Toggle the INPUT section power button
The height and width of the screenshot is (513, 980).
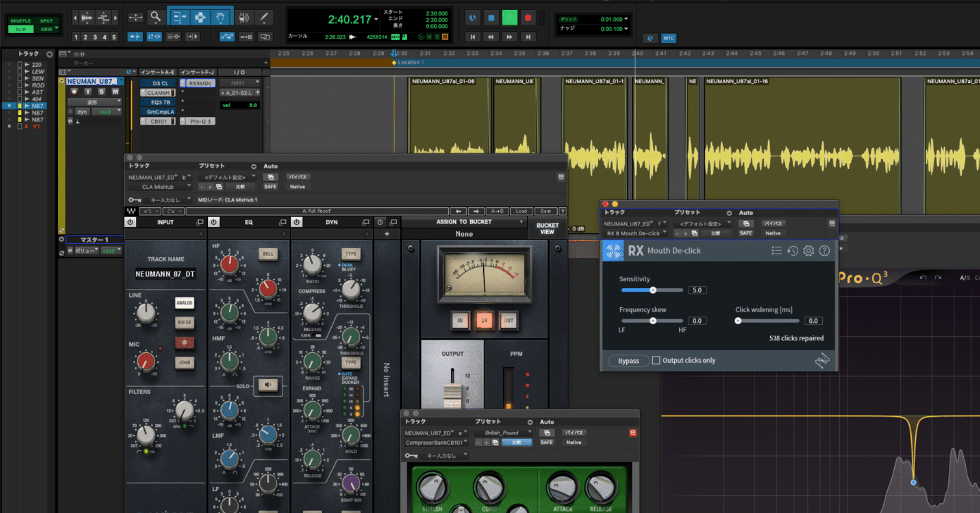coord(130,222)
